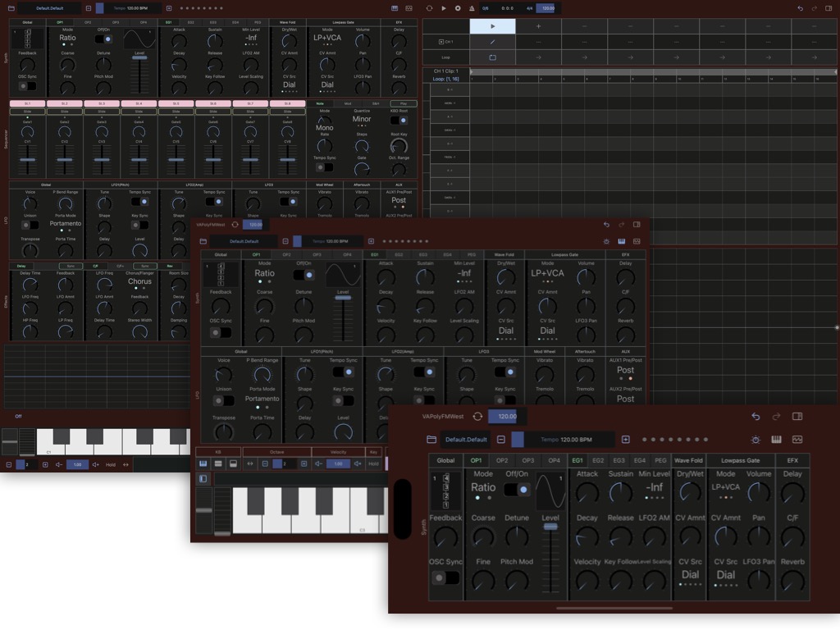Click Slide button under St.3

click(102, 112)
